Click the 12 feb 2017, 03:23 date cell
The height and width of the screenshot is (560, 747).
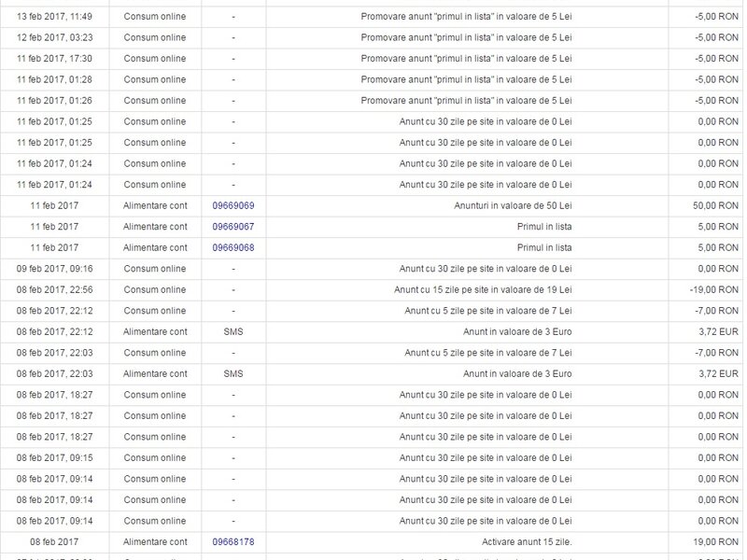(54, 37)
